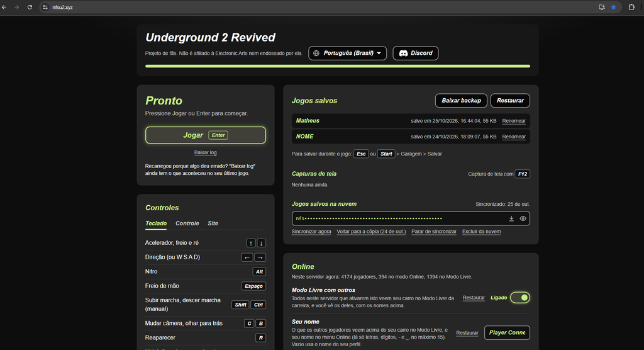This screenshot has height=350, width=644.
Task: Click the Shift key for Subir marcha
Action: pos(241,305)
